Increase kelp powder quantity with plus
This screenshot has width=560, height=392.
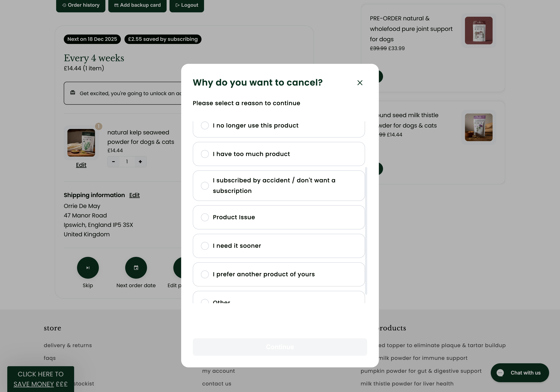tap(140, 162)
